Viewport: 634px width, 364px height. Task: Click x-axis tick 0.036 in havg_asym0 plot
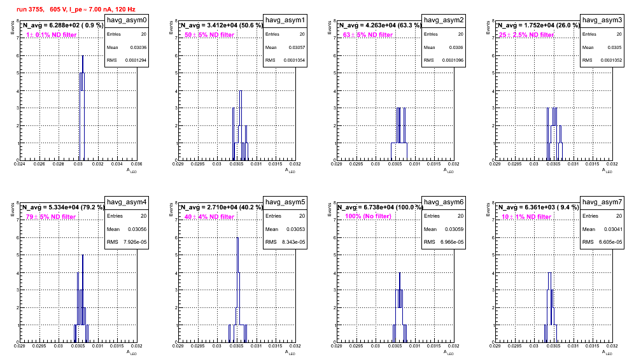pyautogui.click(x=137, y=164)
